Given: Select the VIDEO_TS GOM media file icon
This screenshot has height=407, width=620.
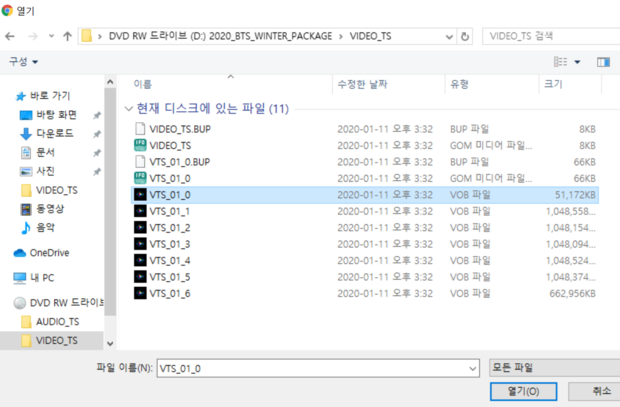Looking at the screenshot, I should click(x=140, y=146).
